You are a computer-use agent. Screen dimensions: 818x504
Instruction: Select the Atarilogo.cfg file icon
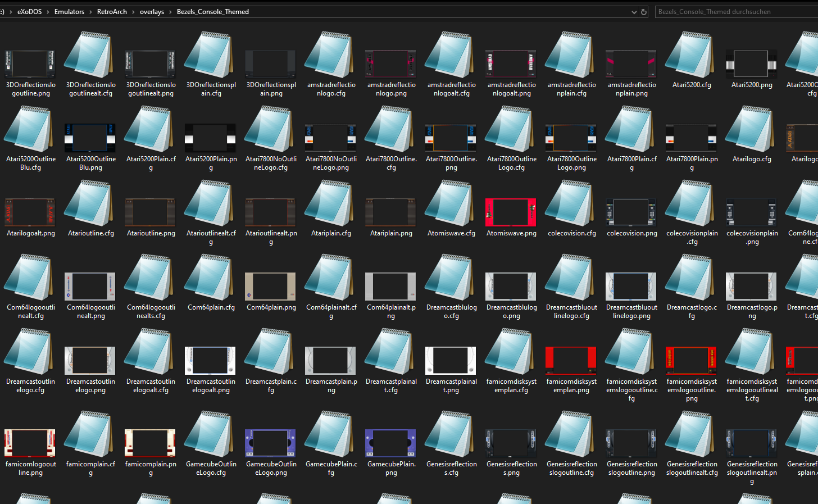click(x=752, y=130)
